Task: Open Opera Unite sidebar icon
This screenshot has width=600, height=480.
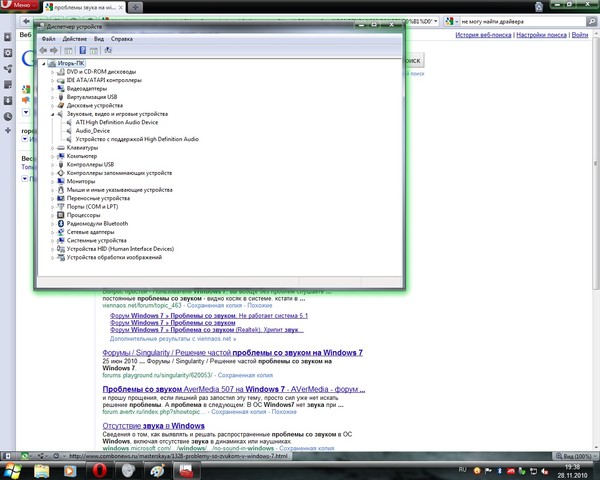Action: click(8, 69)
